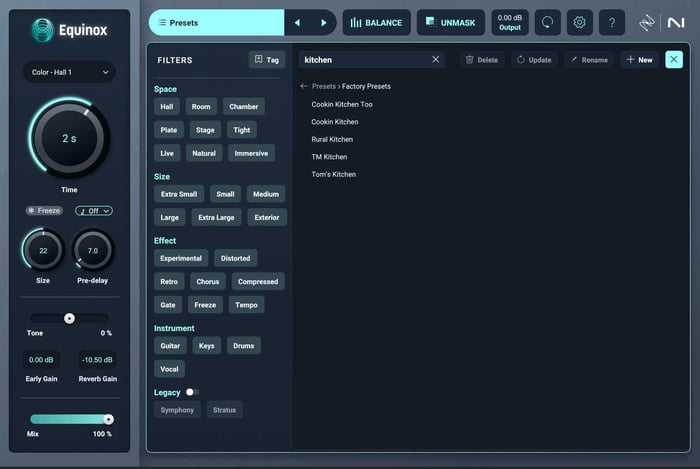This screenshot has height=469, width=700.
Task: Clear the kitchen search text
Action: click(436, 59)
